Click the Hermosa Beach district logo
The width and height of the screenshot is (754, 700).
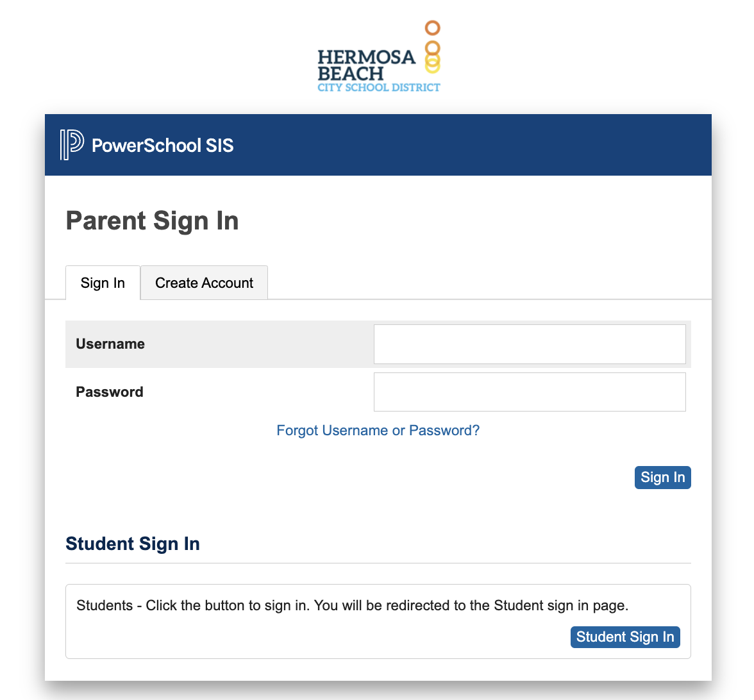click(378, 56)
